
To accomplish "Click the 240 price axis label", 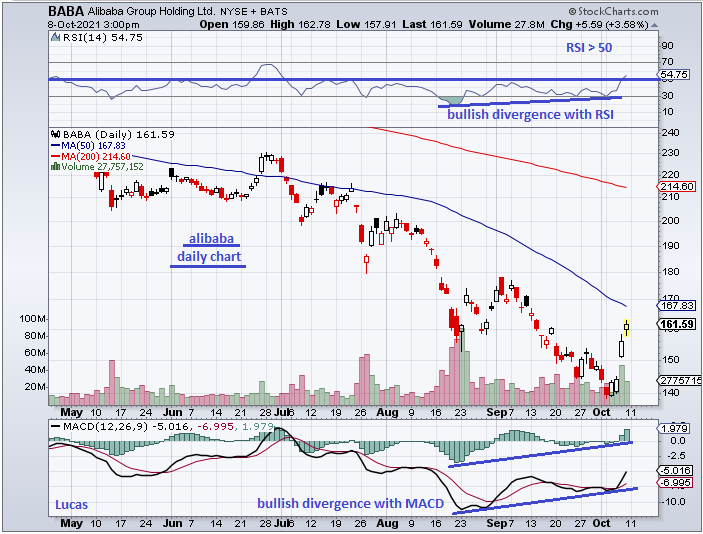I will [671, 133].
